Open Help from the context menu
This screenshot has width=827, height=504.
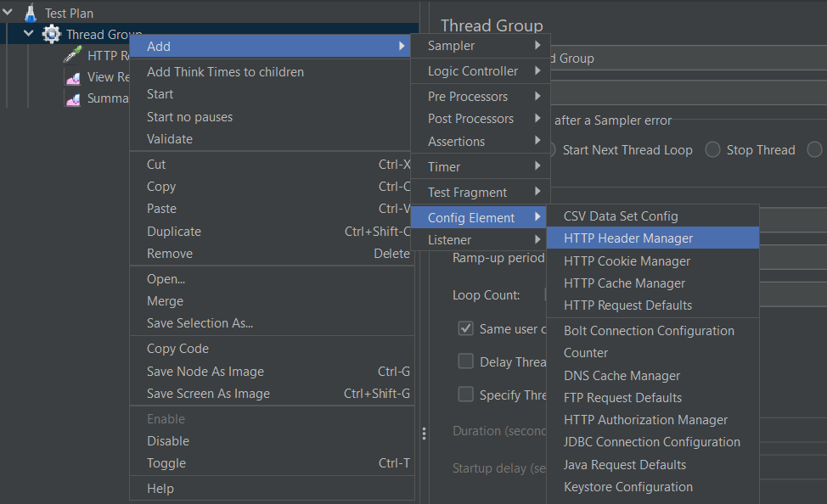pos(272,489)
